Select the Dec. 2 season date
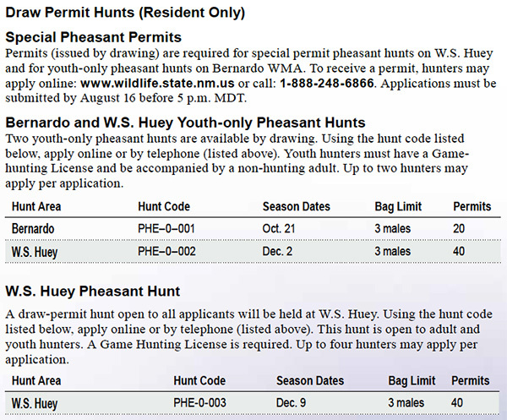 tap(277, 251)
